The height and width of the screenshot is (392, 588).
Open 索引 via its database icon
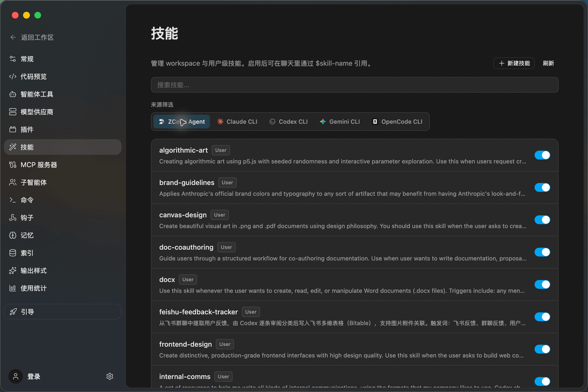pos(13,253)
